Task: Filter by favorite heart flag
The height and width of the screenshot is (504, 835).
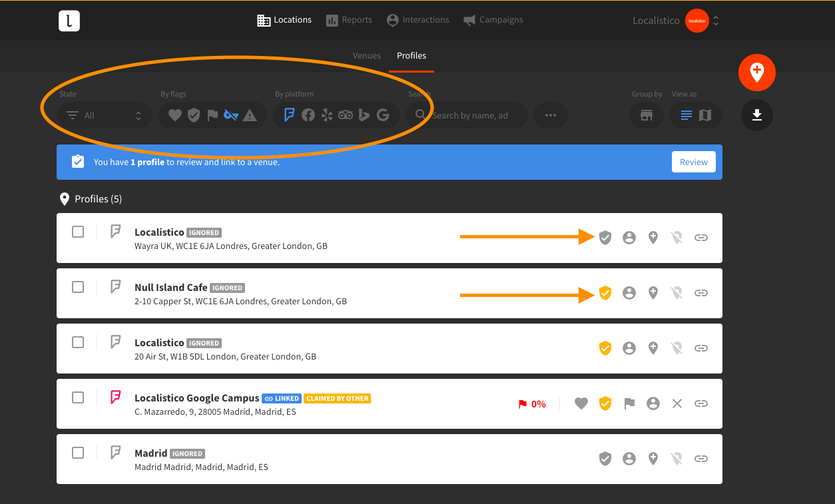Action: [x=174, y=115]
